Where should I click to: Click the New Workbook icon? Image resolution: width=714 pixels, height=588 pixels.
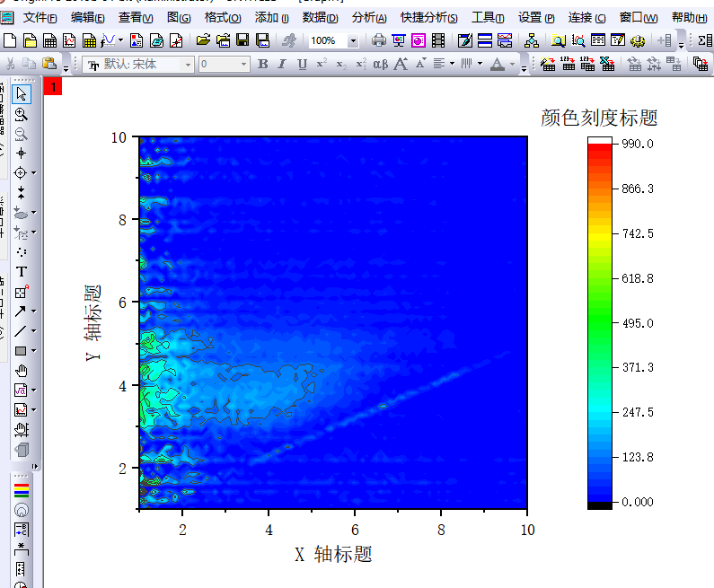tap(49, 40)
